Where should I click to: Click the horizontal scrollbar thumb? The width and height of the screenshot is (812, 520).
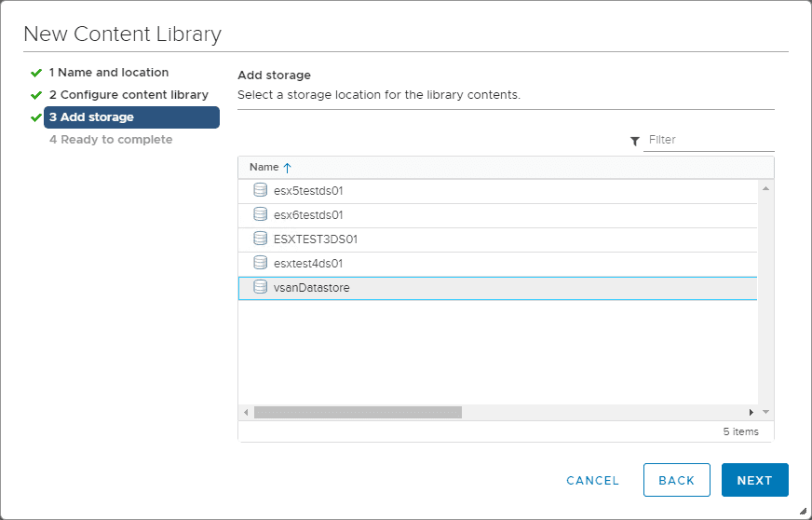click(358, 412)
